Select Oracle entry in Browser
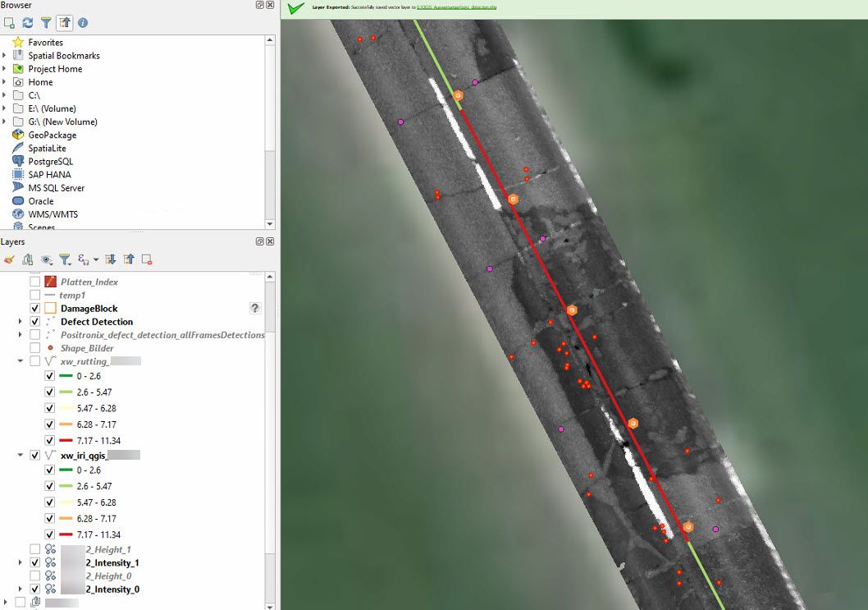Viewport: 868px width, 610px height. pos(41,201)
